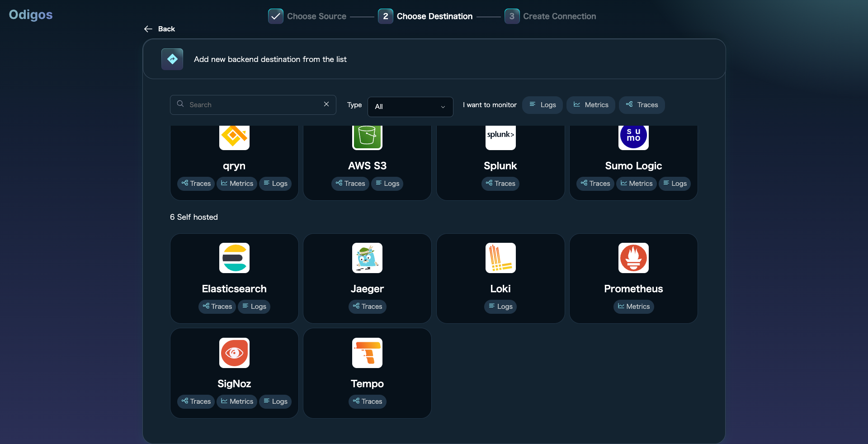868x444 pixels.
Task: Select the Prometheus flame icon
Action: 633,258
